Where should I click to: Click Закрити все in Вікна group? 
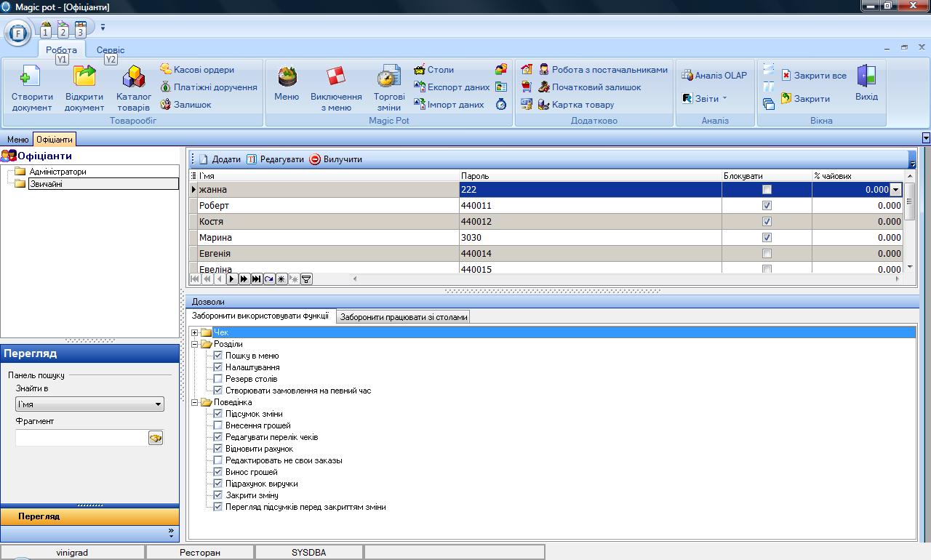coord(814,76)
